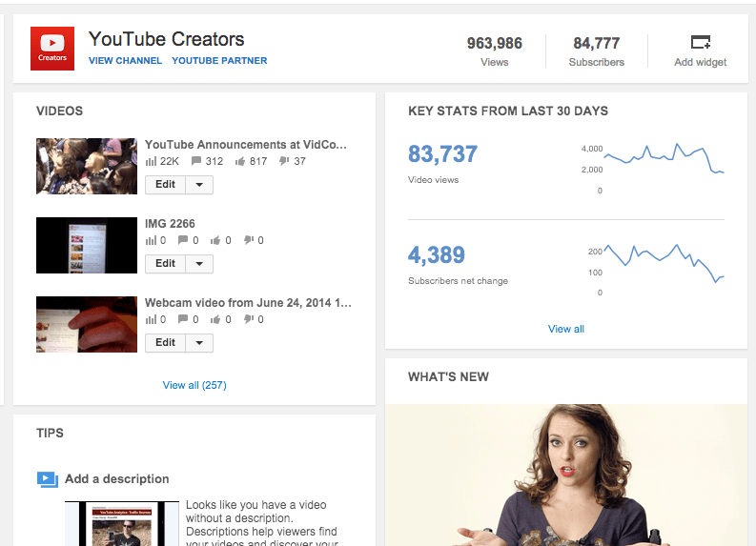Click thumbs-up icon on VidCon video

pos(240,162)
